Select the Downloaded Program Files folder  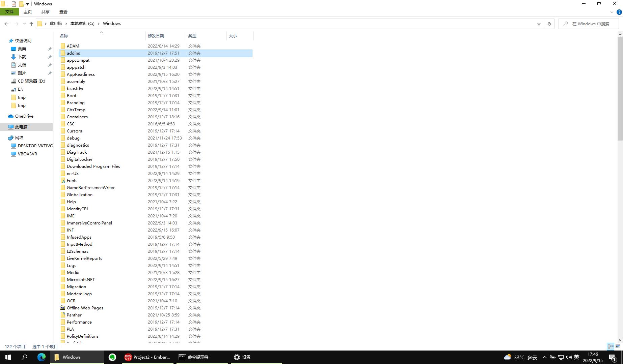[x=156, y=166]
